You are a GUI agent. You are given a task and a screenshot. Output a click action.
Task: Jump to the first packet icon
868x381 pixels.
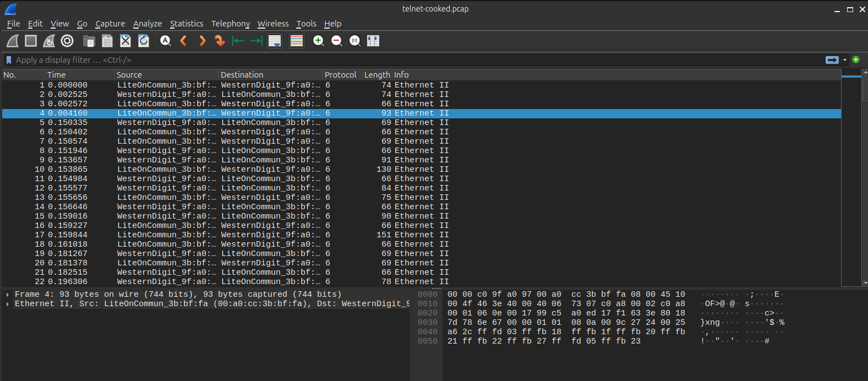(238, 41)
